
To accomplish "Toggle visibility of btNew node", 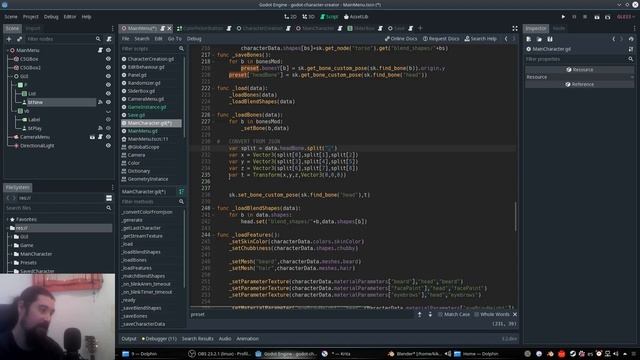I will coord(108,102).
